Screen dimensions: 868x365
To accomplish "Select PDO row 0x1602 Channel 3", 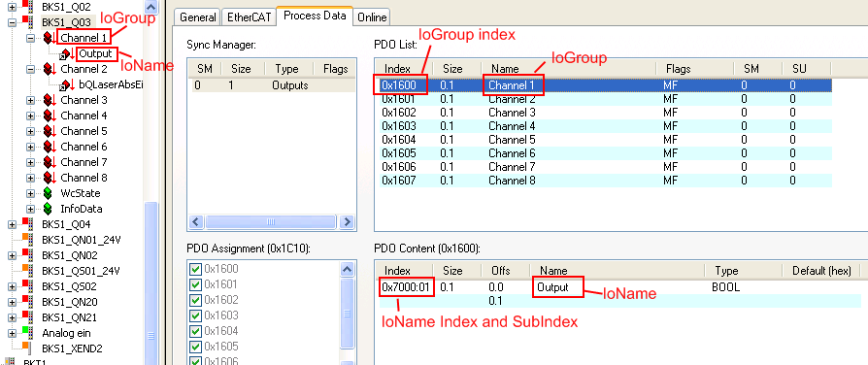I will 606,113.
